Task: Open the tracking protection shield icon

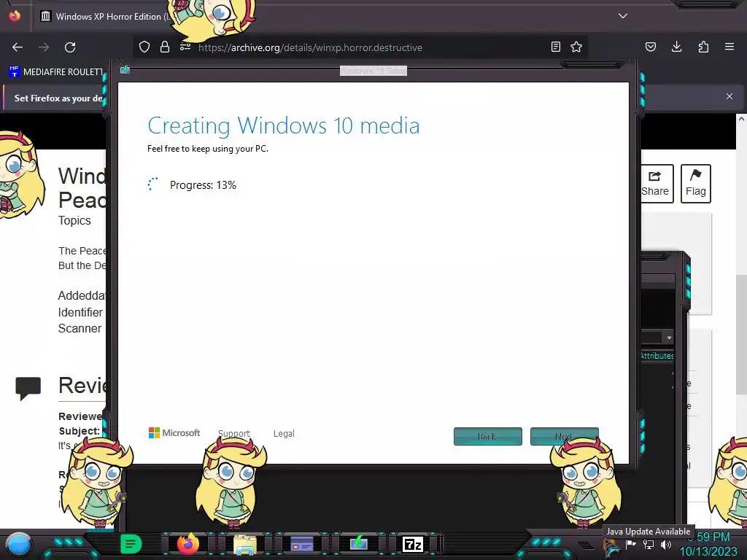Action: (x=144, y=47)
